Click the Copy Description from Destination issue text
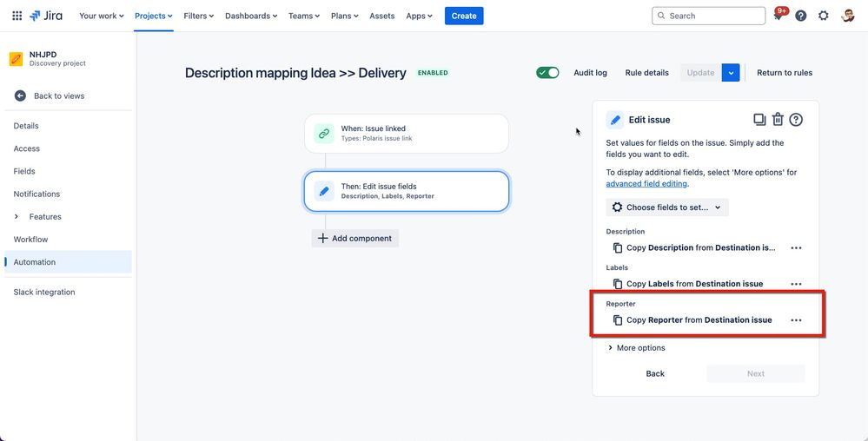Image resolution: width=868 pixels, height=441 pixels. point(701,248)
